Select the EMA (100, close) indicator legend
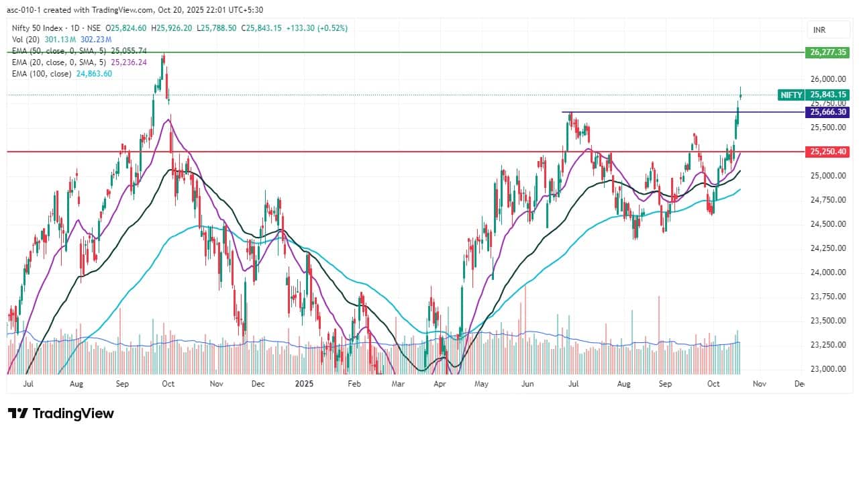 [42, 74]
